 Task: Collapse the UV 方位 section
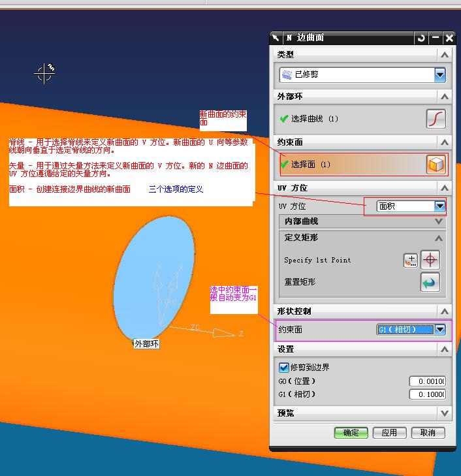445,188
